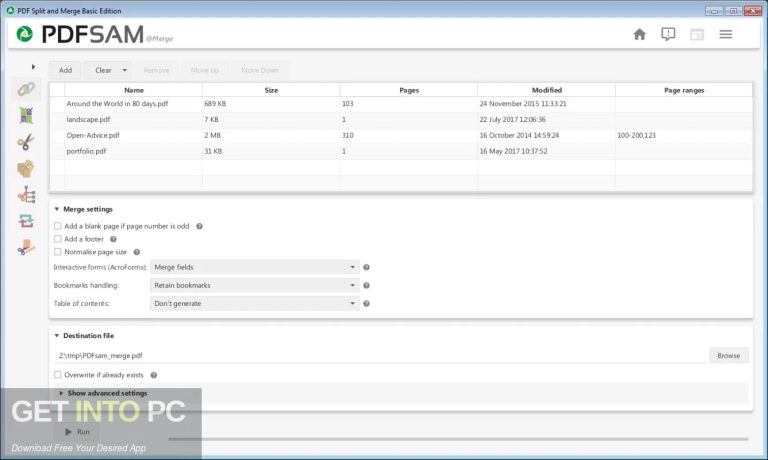Select the Open-Advice.pdf row
The height and width of the screenshot is (460, 768).
coord(401,135)
